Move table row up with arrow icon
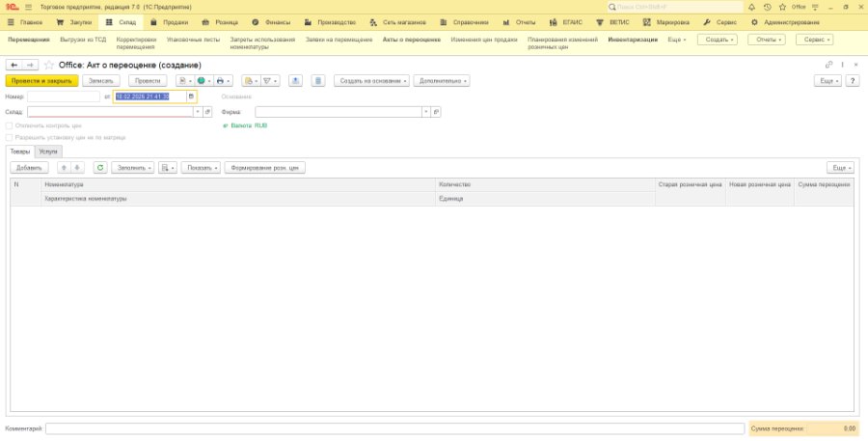Viewport: 868px width, 441px height. tap(64, 167)
